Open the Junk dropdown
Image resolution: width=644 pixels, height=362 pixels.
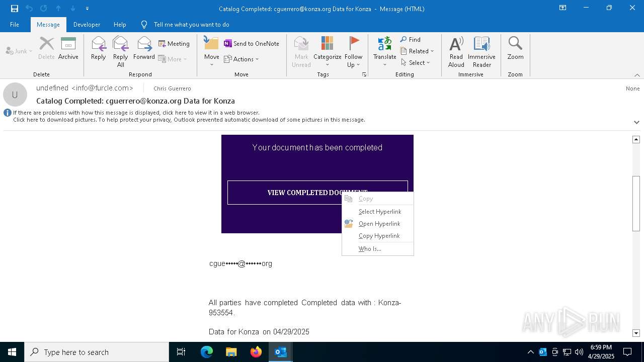pyautogui.click(x=19, y=51)
